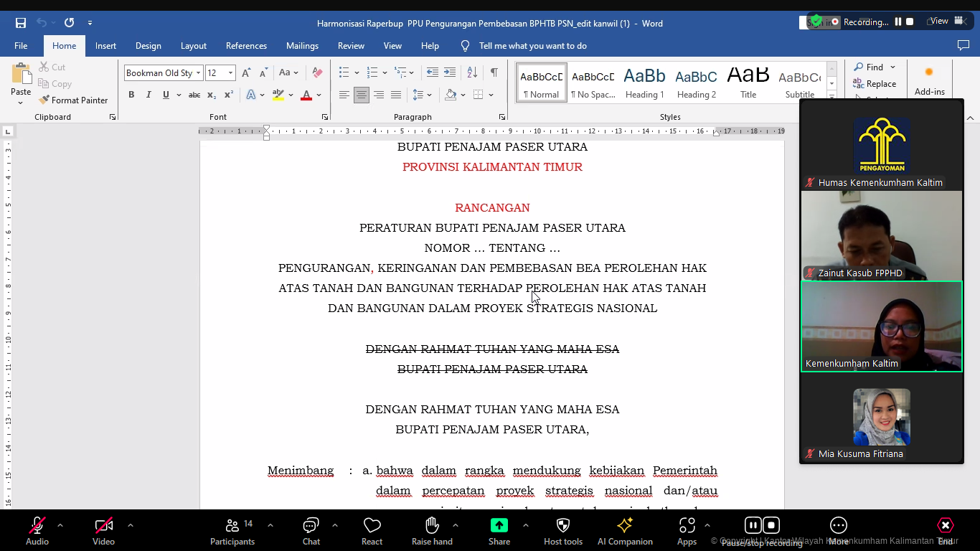The width and height of the screenshot is (980, 551).
Task: Toggle Bold formatting
Action: point(131,95)
